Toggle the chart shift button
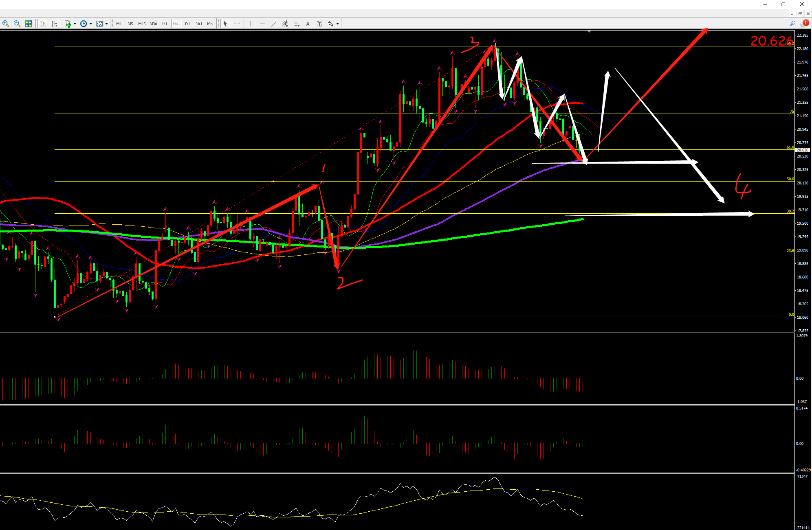 [54, 24]
